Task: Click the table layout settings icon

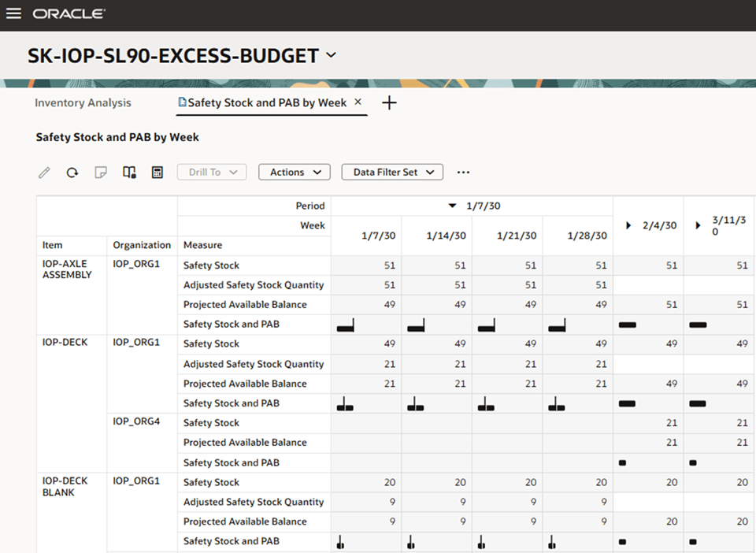Action: pyautogui.click(x=129, y=172)
